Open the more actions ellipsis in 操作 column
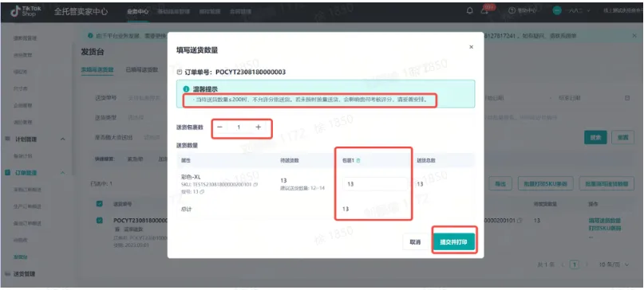The image size is (644, 290). click(592, 237)
